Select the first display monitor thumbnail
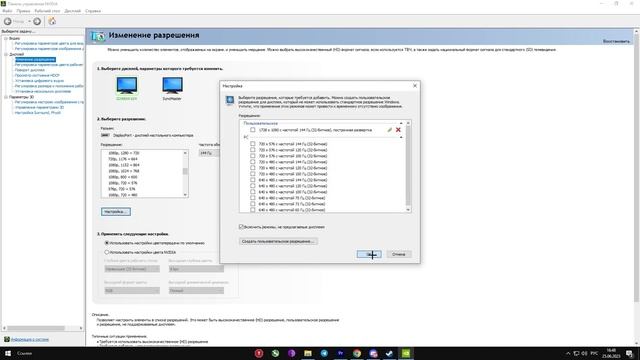Viewport: 640px width, 360px height. [x=127, y=86]
